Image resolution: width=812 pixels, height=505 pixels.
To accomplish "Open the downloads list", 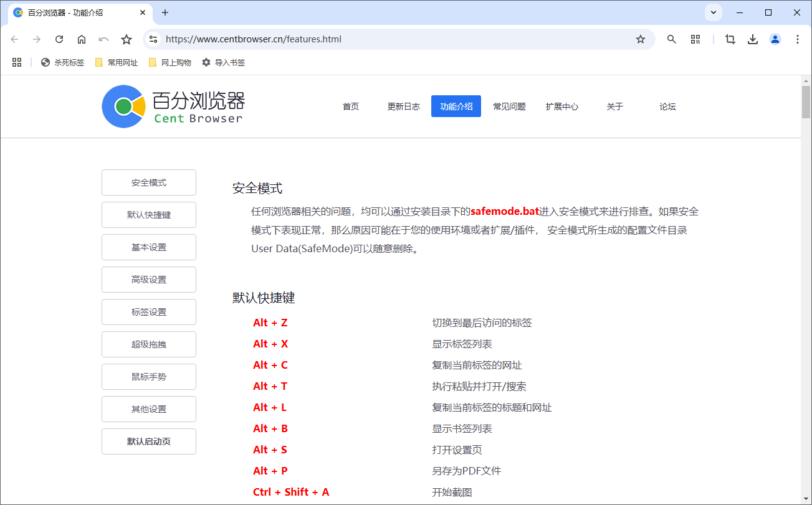I will click(752, 39).
